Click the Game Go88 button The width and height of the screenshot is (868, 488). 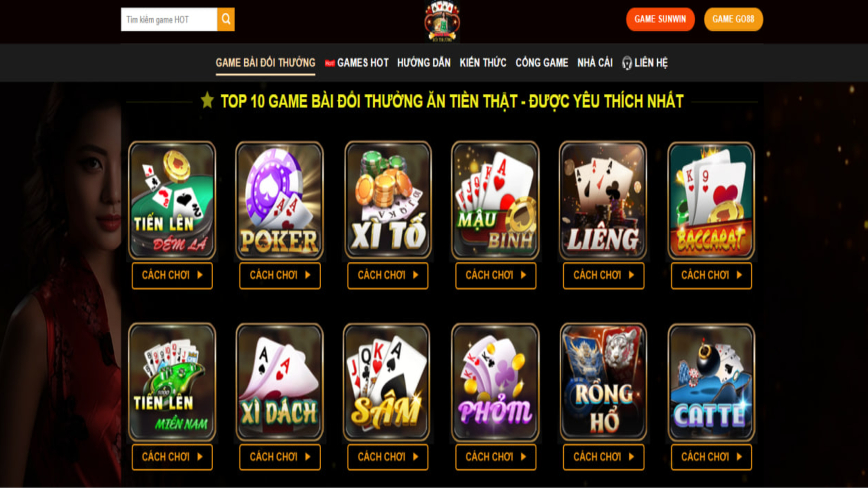tap(733, 19)
